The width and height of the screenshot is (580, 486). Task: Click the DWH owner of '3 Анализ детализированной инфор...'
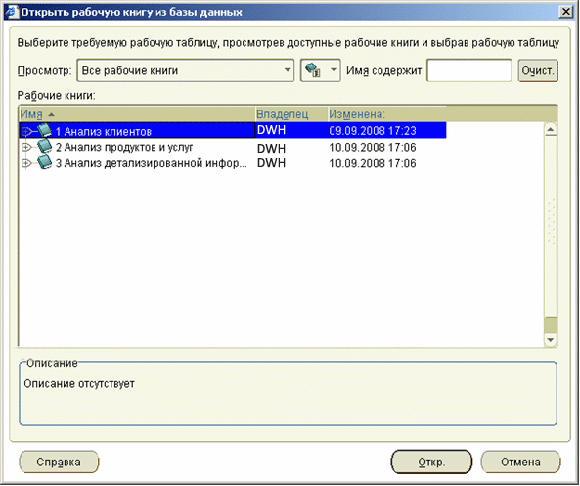(x=272, y=163)
